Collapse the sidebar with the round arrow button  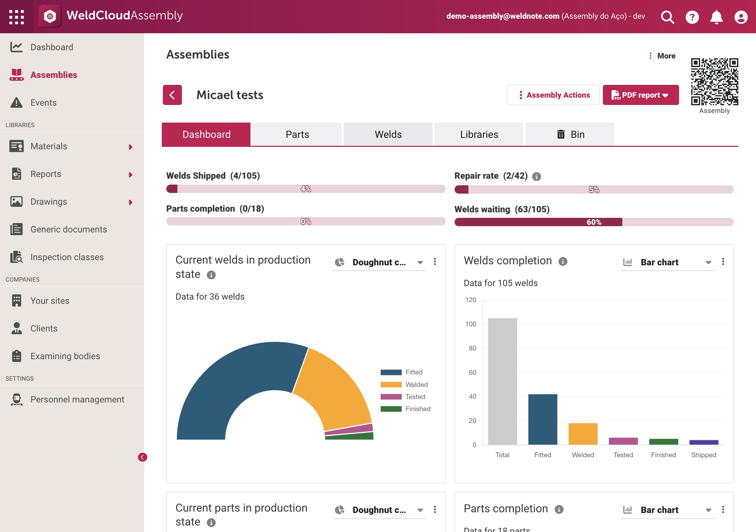click(x=142, y=457)
